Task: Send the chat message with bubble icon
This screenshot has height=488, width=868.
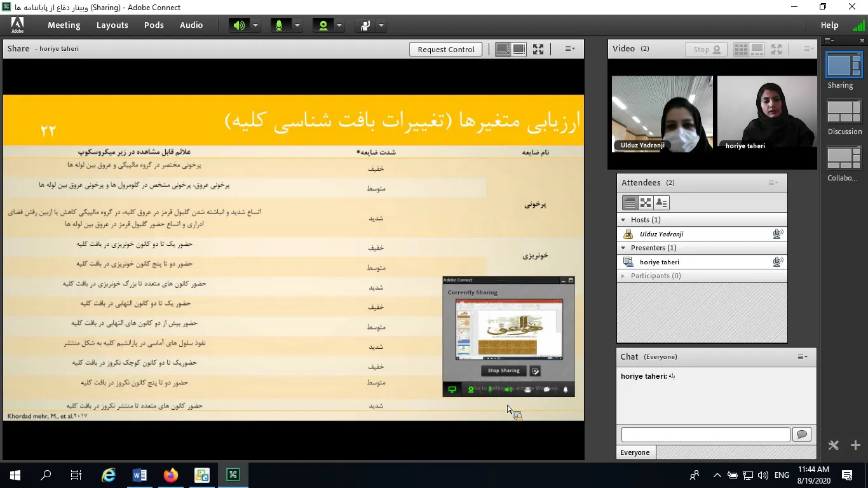Action: tap(801, 434)
